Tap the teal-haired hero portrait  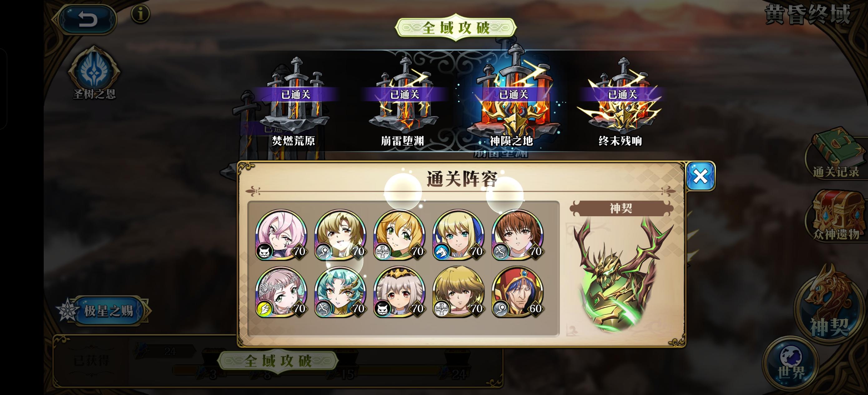[x=340, y=292]
